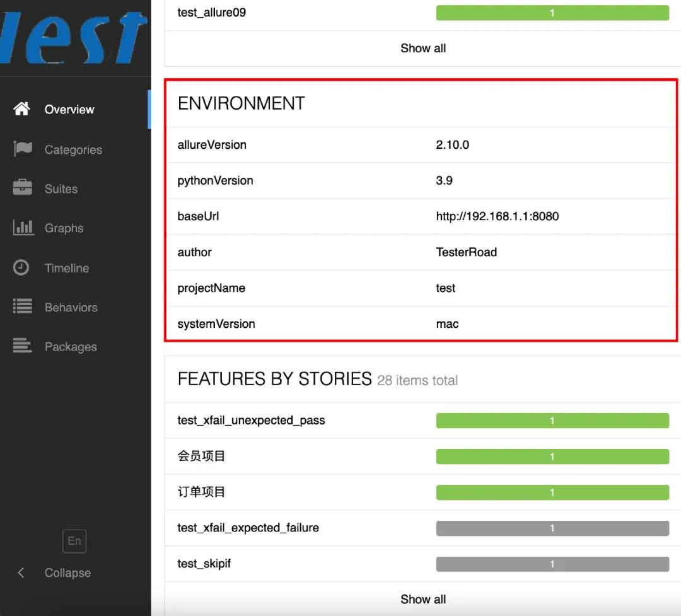Expand the test_skipif row details
The width and height of the screenshot is (681, 616).
point(204,563)
